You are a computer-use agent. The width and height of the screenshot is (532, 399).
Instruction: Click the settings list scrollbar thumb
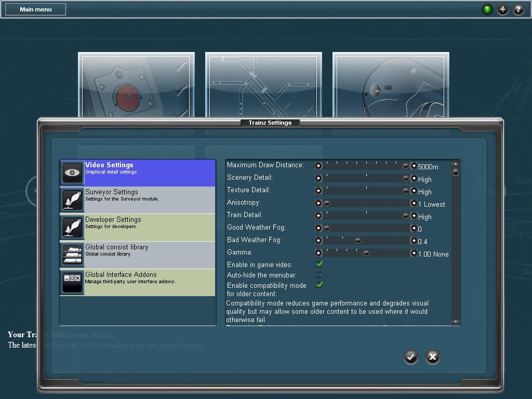pos(456,172)
